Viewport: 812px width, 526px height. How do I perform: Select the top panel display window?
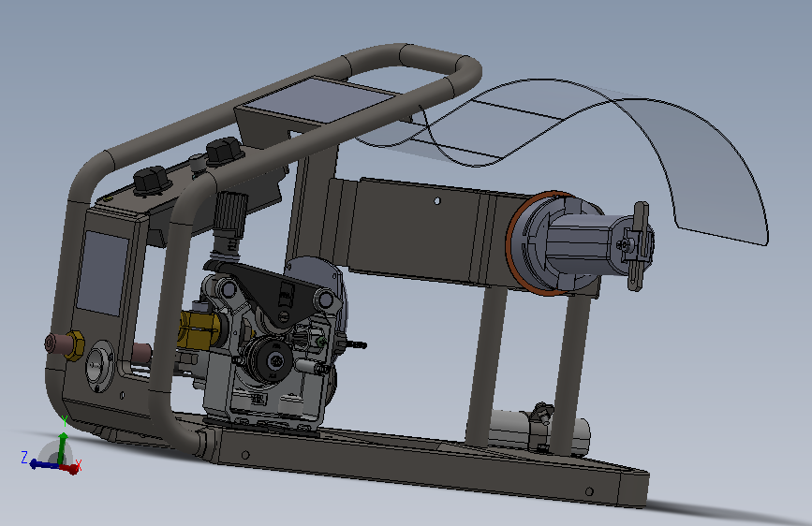point(321,100)
